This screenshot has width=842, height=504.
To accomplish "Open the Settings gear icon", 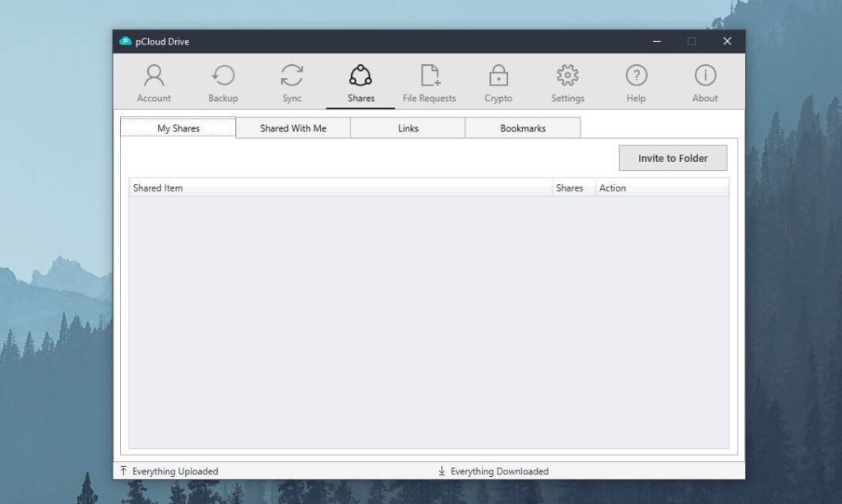I will coord(567,76).
